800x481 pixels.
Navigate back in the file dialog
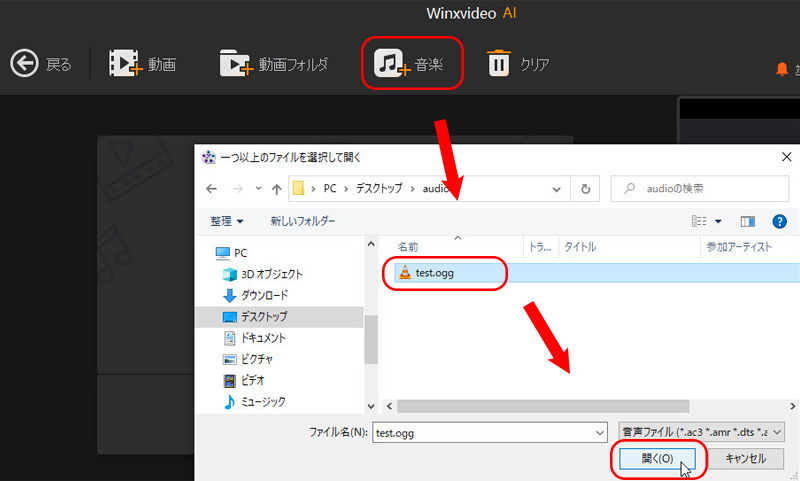point(211,189)
